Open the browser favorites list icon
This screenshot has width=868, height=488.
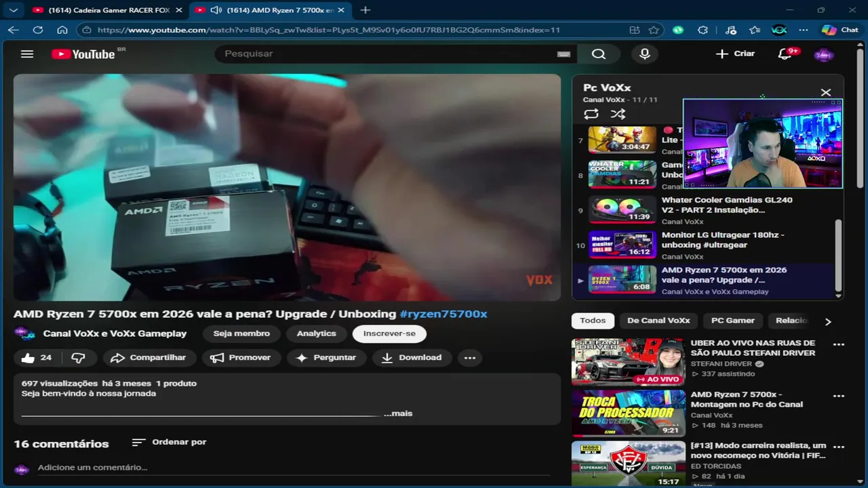tap(755, 30)
